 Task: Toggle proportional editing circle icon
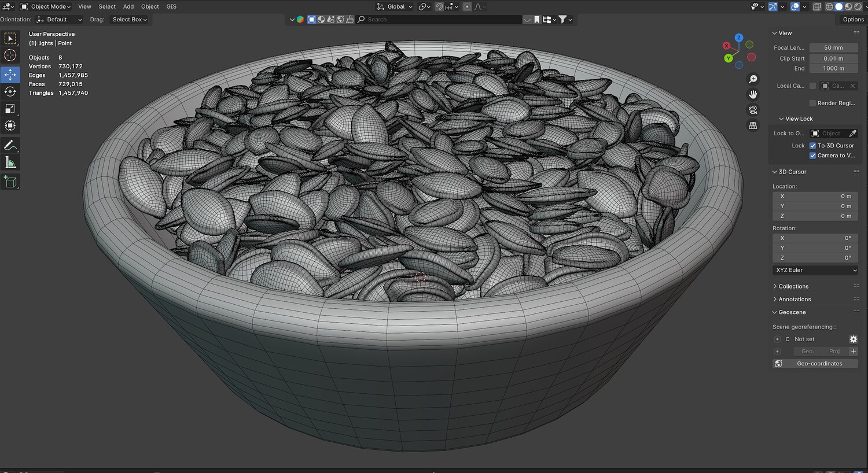coord(468,6)
